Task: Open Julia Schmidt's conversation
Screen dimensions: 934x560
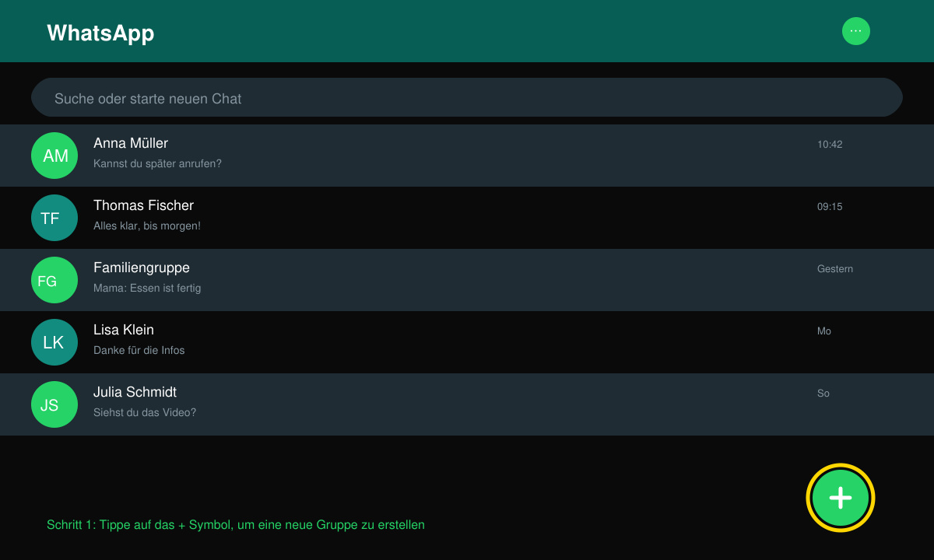Action: tap(467, 404)
